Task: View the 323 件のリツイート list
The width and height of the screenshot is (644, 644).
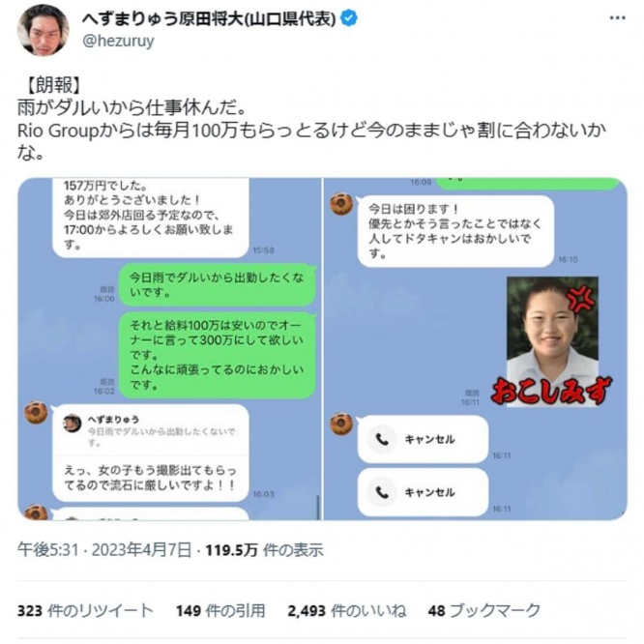Action: click(85, 611)
